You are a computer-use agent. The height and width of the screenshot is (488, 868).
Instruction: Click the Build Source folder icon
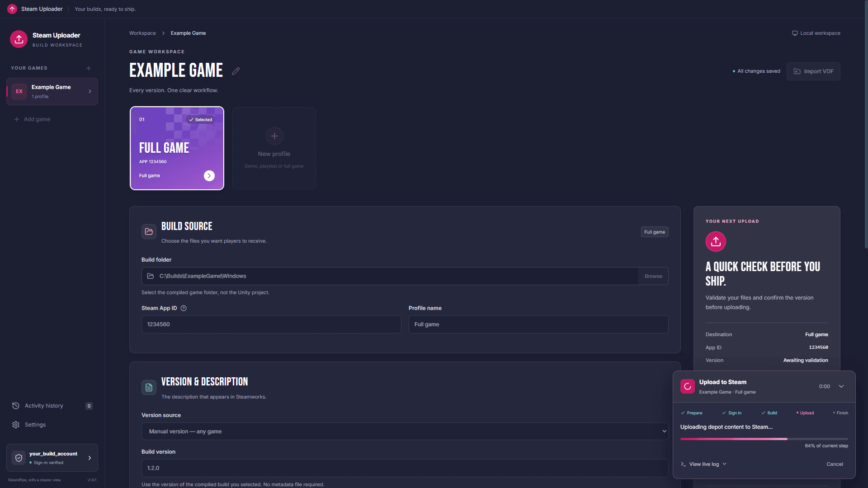coord(149,231)
